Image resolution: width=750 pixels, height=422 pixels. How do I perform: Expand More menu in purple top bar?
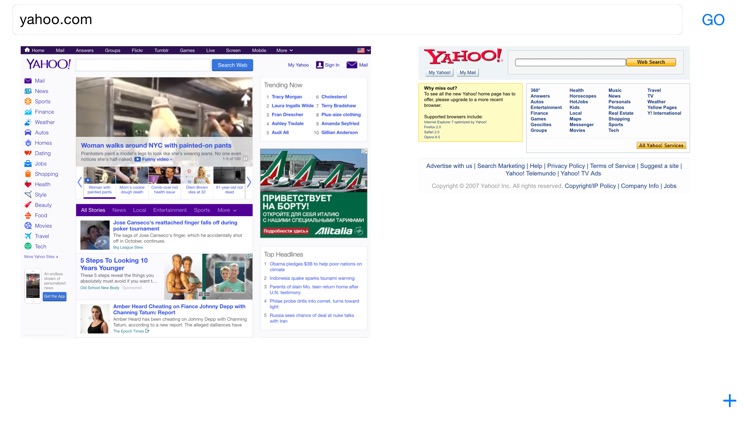284,50
